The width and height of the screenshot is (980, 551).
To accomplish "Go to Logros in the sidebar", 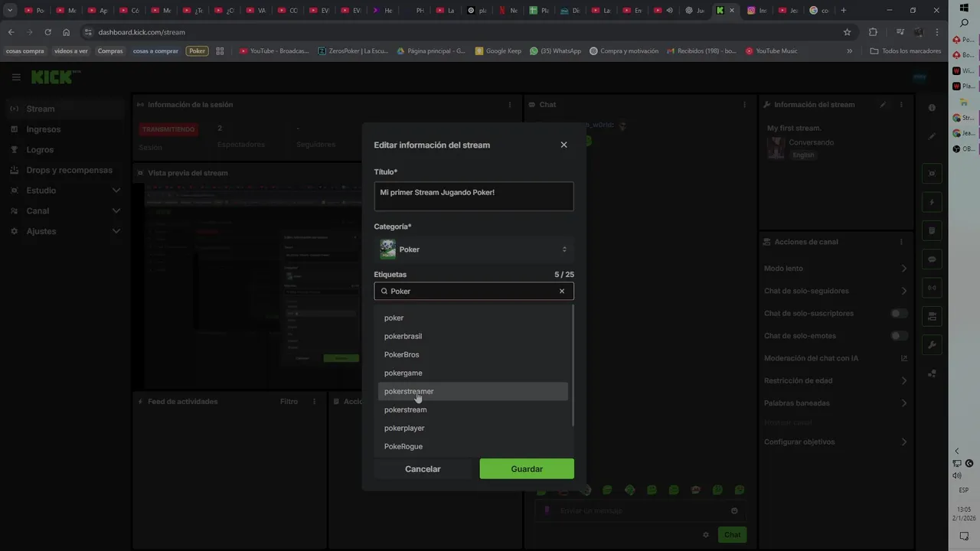I will point(65,150).
